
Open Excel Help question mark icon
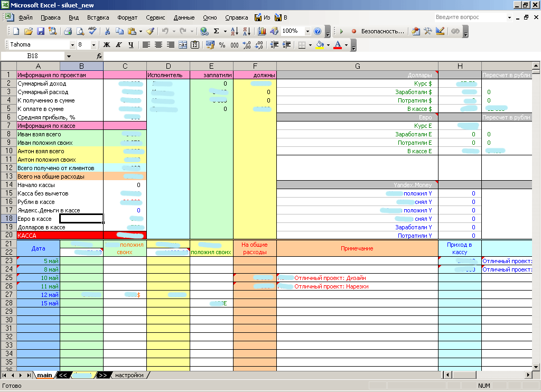tap(318, 31)
